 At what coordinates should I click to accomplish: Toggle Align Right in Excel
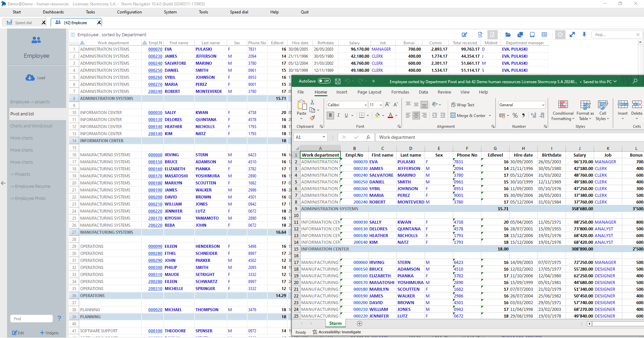tap(424, 115)
